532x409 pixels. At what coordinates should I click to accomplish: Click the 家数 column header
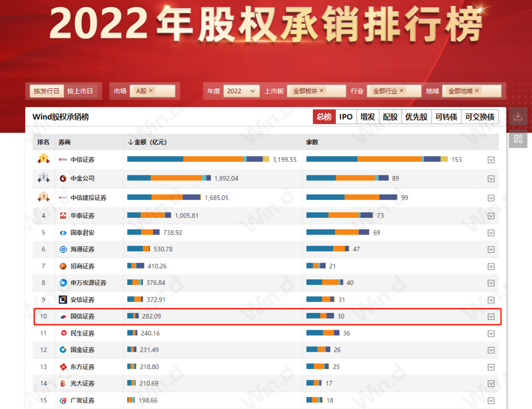312,142
